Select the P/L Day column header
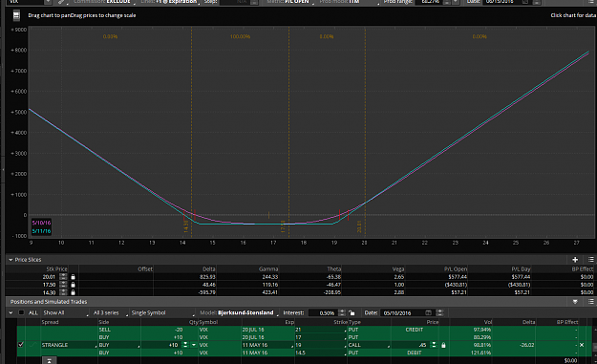Viewport: 597px width, 364px height. [521, 268]
